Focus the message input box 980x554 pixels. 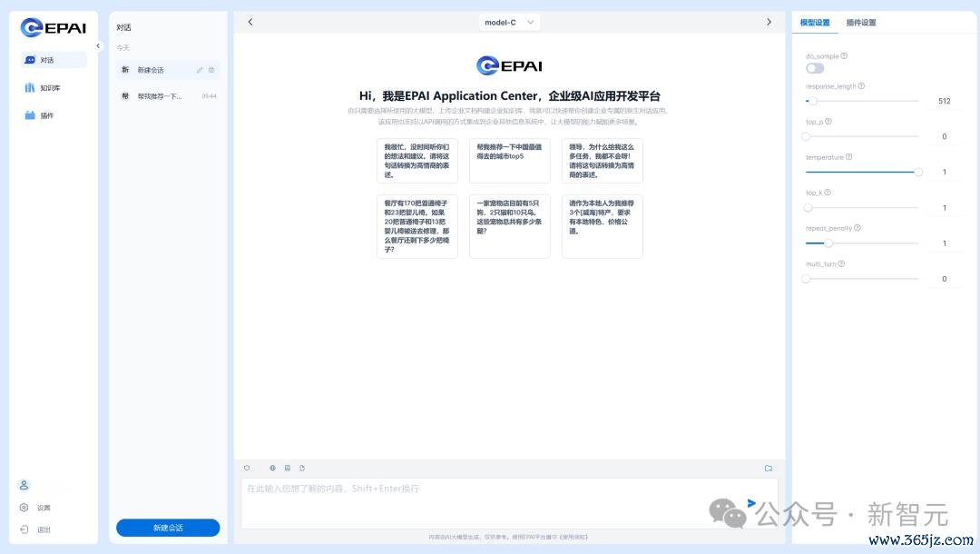point(509,503)
